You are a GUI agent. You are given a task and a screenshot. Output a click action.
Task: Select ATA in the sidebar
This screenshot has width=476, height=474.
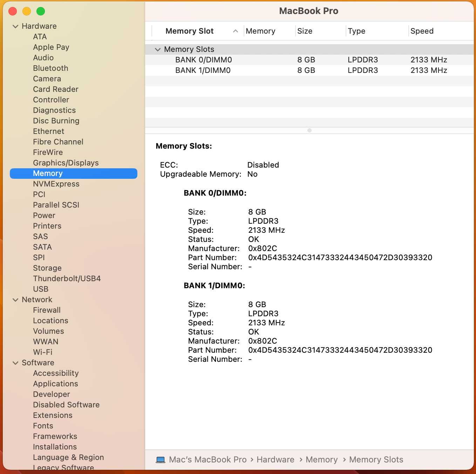[40, 37]
